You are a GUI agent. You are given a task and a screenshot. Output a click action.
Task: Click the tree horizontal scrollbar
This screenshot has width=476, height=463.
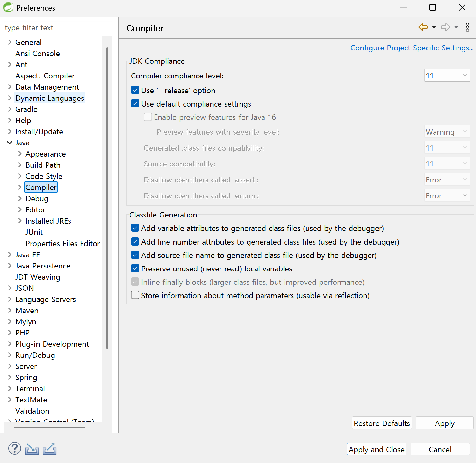(x=49, y=427)
